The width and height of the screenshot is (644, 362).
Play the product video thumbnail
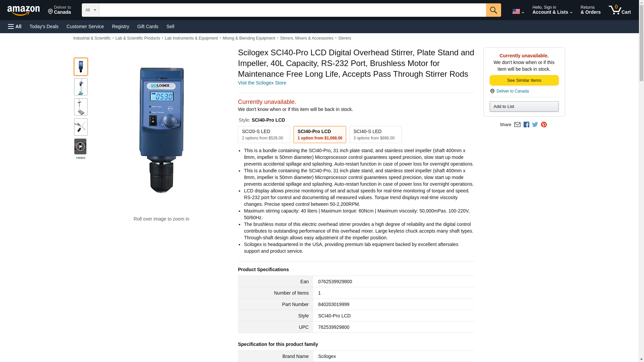click(x=80, y=146)
